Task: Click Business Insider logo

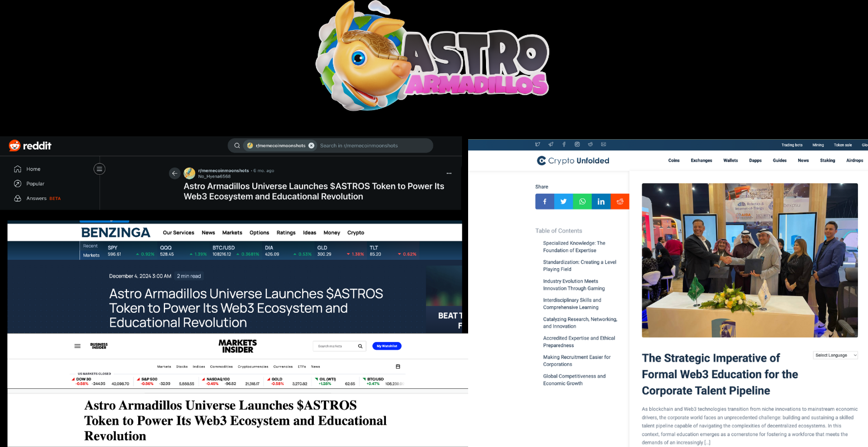Action: 99,346
